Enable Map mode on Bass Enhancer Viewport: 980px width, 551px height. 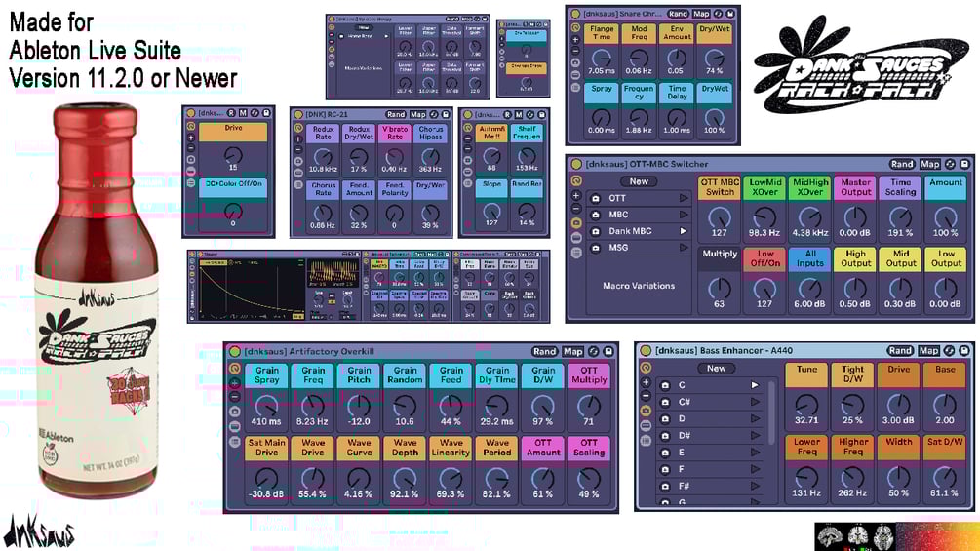click(928, 350)
